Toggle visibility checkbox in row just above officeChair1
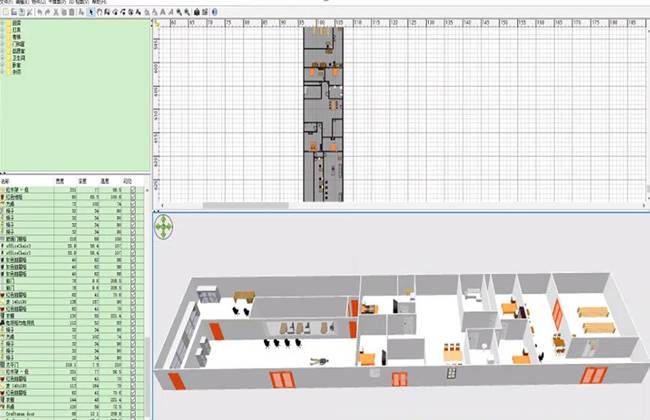Viewport: 650px width, 420px height. point(133,239)
